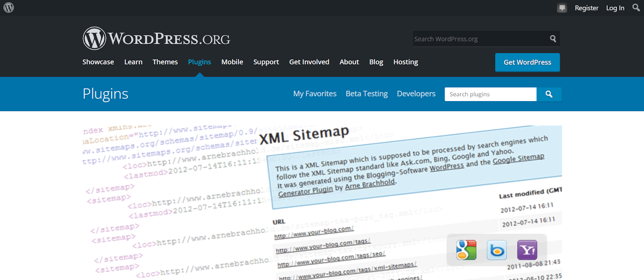Click the Google icon in banner
The height and width of the screenshot is (280, 644).
[466, 250]
